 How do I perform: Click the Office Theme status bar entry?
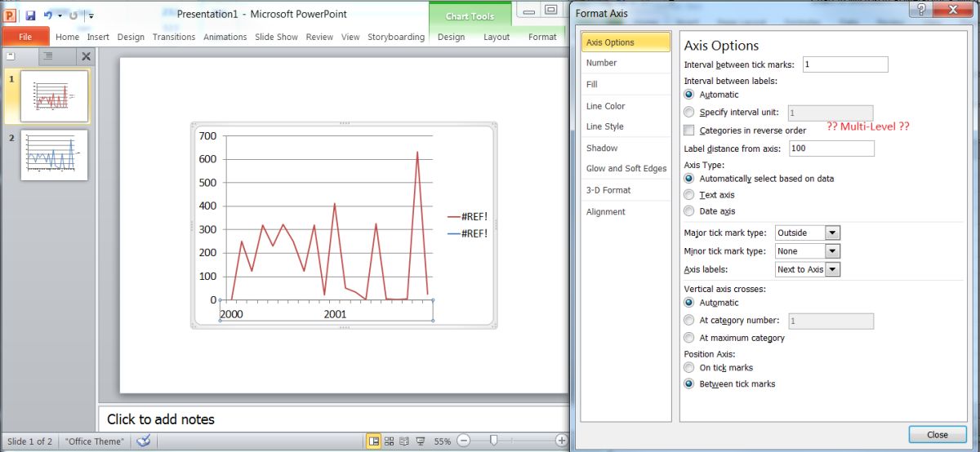(95, 441)
